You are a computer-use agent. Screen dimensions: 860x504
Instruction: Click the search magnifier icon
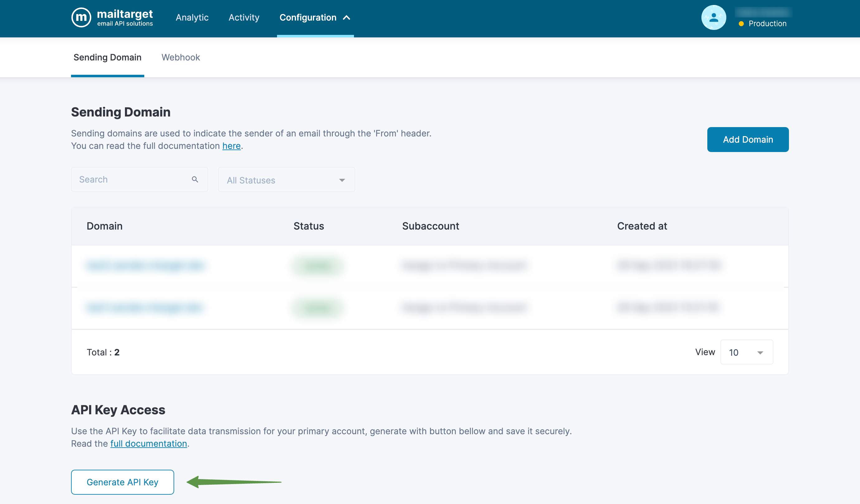point(195,179)
